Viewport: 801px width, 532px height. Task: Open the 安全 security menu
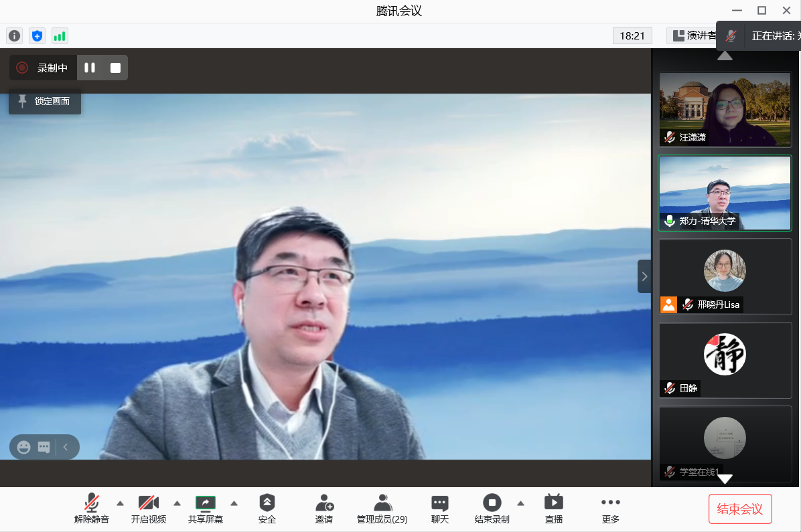point(267,509)
